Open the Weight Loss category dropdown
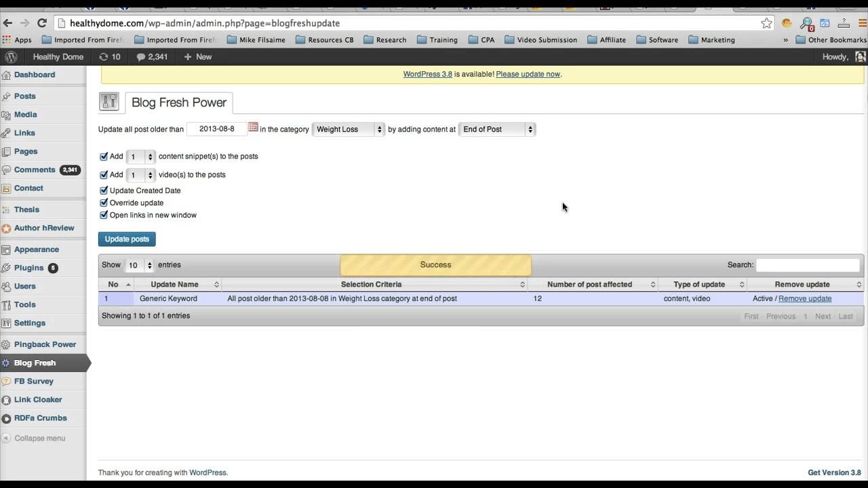 click(349, 129)
